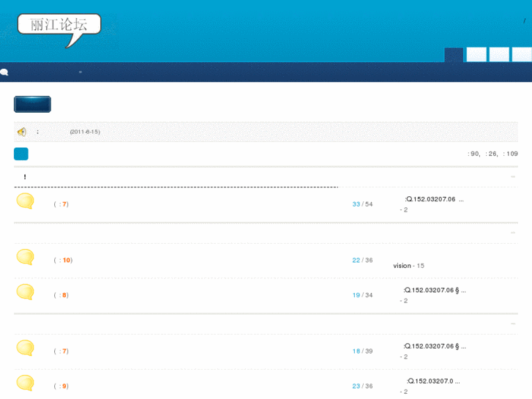532x399 pixels.
Task: Click the statistics text ':90, :26, :109'
Action: (492, 154)
